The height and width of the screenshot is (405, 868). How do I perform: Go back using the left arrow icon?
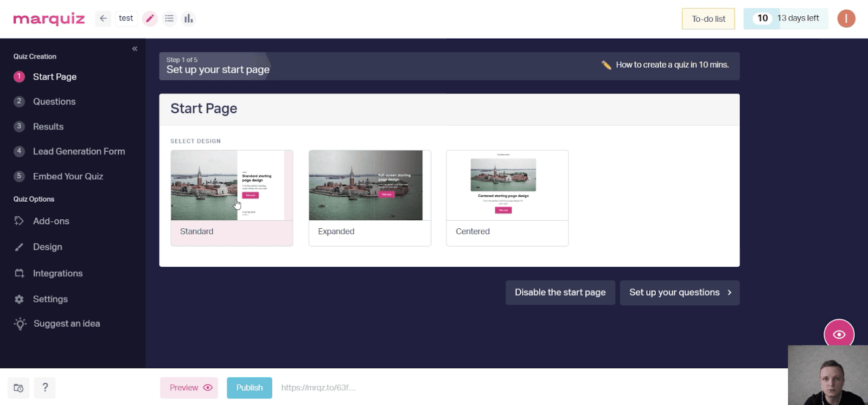[x=103, y=18]
